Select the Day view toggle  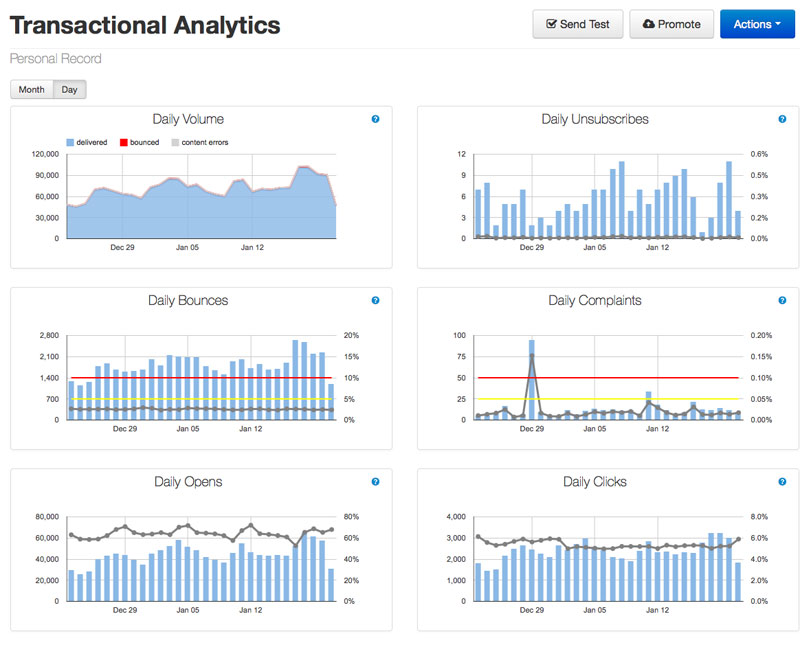tap(69, 90)
